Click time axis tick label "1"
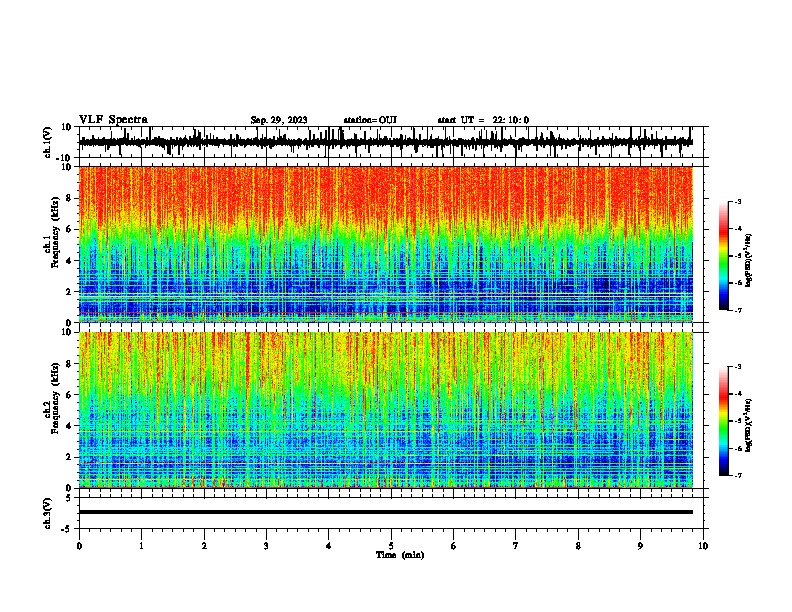Viewport: 792px width, 612px height. 141,546
